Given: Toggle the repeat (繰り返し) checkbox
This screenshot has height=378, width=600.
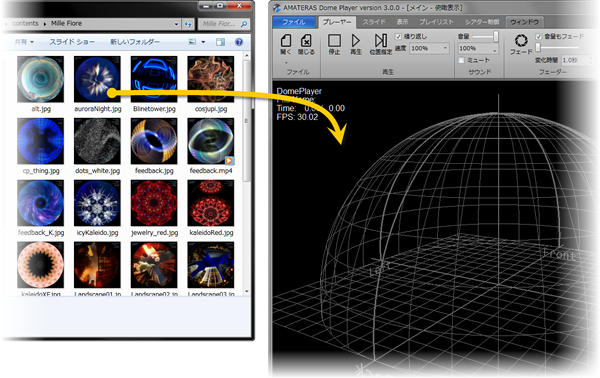Looking at the screenshot, I should pos(398,36).
